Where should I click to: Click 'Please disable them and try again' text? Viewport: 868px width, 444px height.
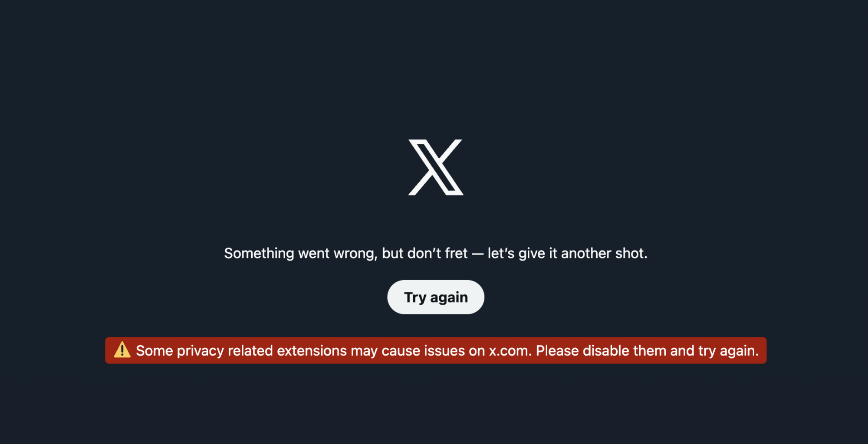tap(647, 351)
